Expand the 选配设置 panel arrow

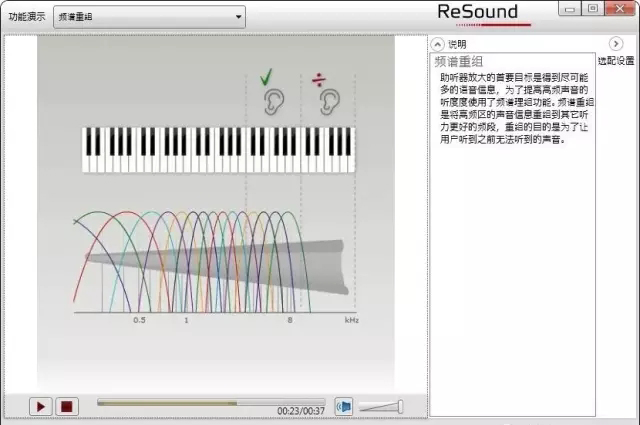(616, 45)
